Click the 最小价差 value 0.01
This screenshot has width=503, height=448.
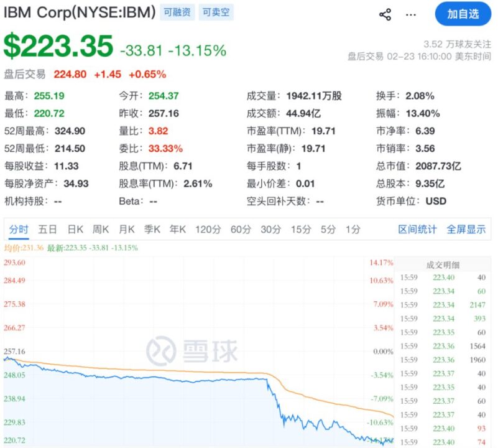(x=305, y=184)
